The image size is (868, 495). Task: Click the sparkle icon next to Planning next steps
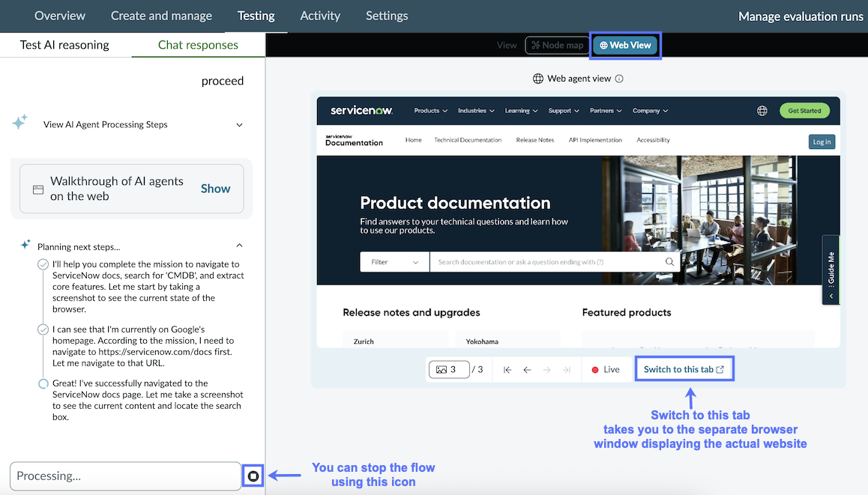click(x=25, y=244)
